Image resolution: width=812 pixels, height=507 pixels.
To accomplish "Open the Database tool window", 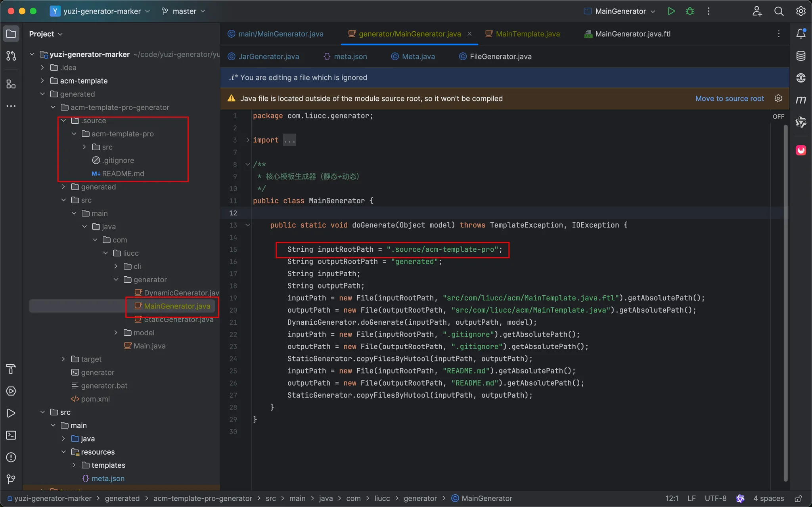I will [x=801, y=56].
